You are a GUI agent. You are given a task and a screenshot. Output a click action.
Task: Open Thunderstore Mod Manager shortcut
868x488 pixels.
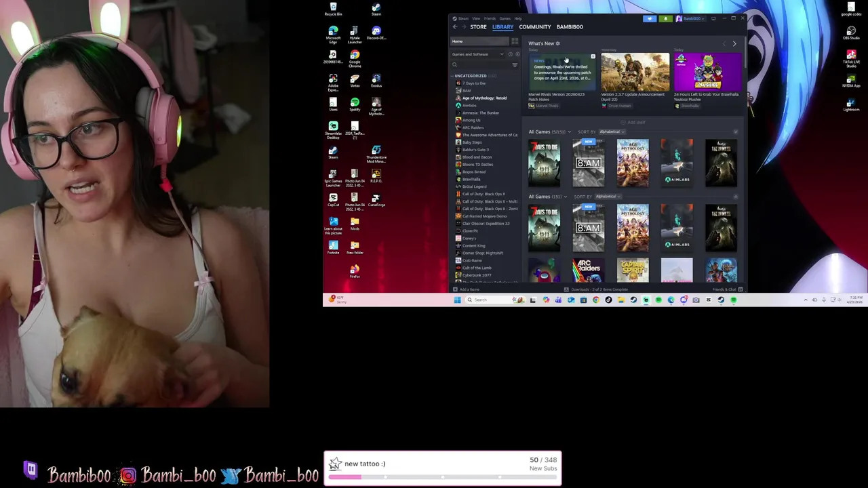pos(376,153)
